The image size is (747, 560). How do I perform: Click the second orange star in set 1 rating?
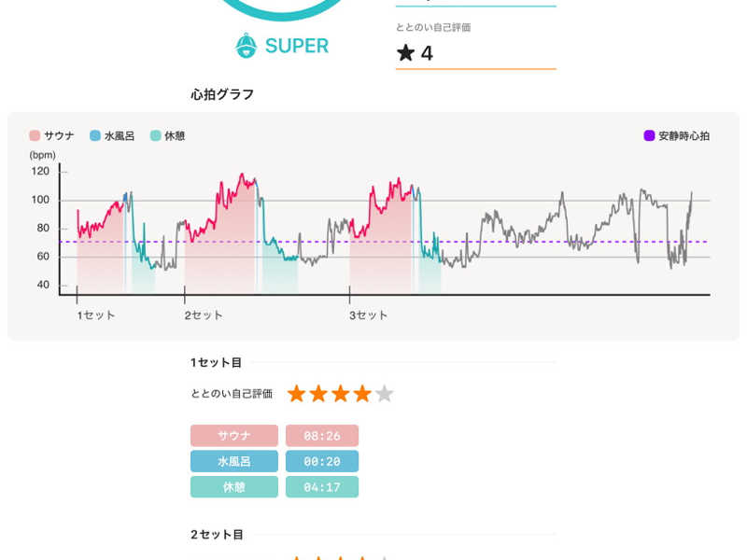pos(318,393)
